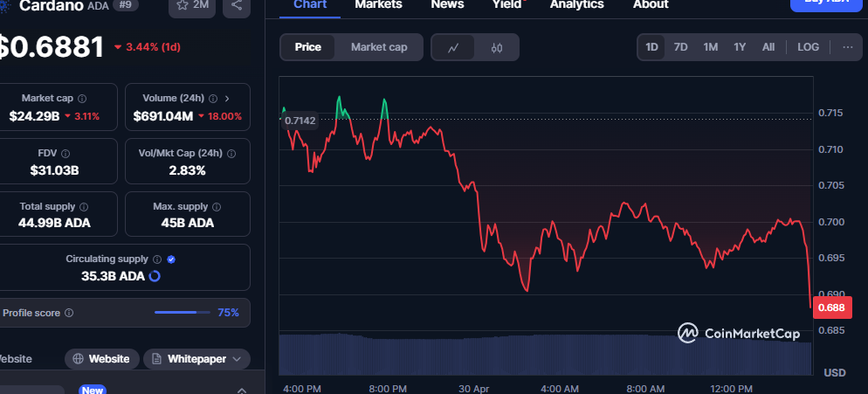Open the Website link button
This screenshot has width=868, height=394.
click(103, 359)
